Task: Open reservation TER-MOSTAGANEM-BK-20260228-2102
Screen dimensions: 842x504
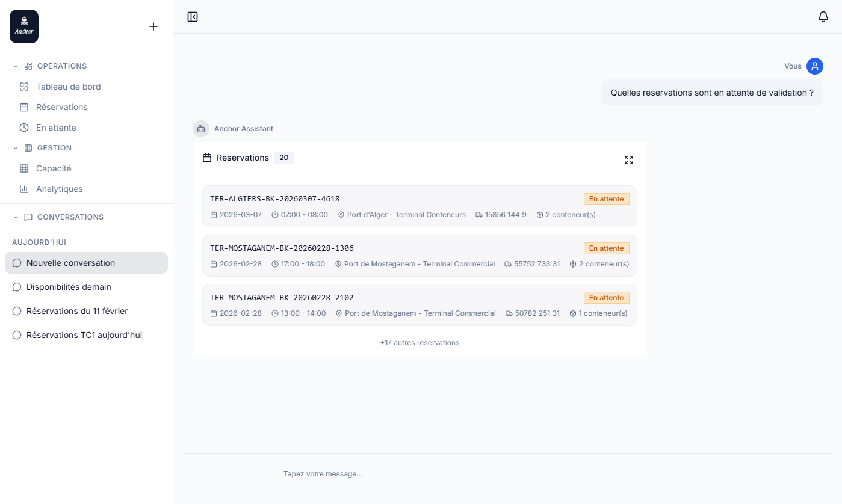Action: pos(419,305)
